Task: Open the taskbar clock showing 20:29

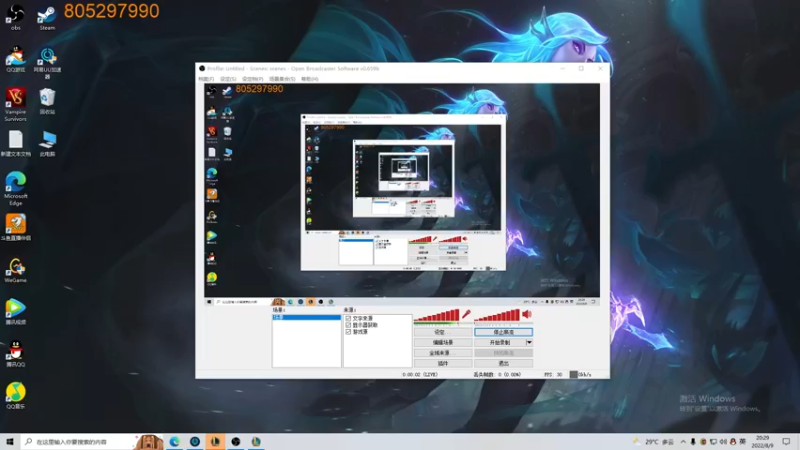Action: (762, 441)
